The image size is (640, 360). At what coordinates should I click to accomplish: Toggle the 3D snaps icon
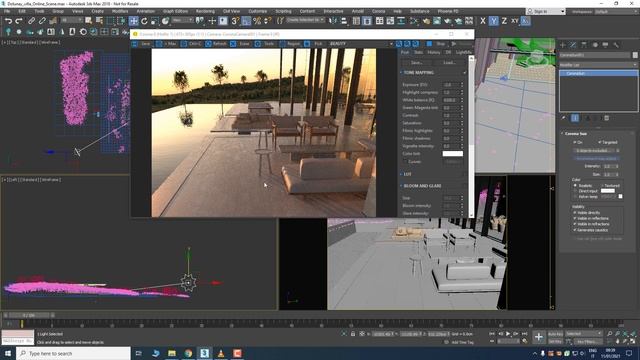click(235, 21)
